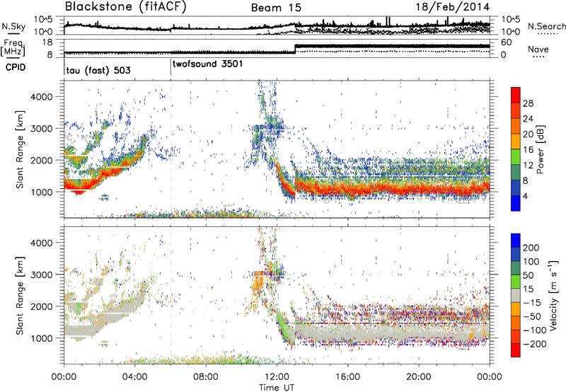This screenshot has height=392, width=566.
Task: Click the 'twofsound 3501' CPID marker
Action: (207, 64)
